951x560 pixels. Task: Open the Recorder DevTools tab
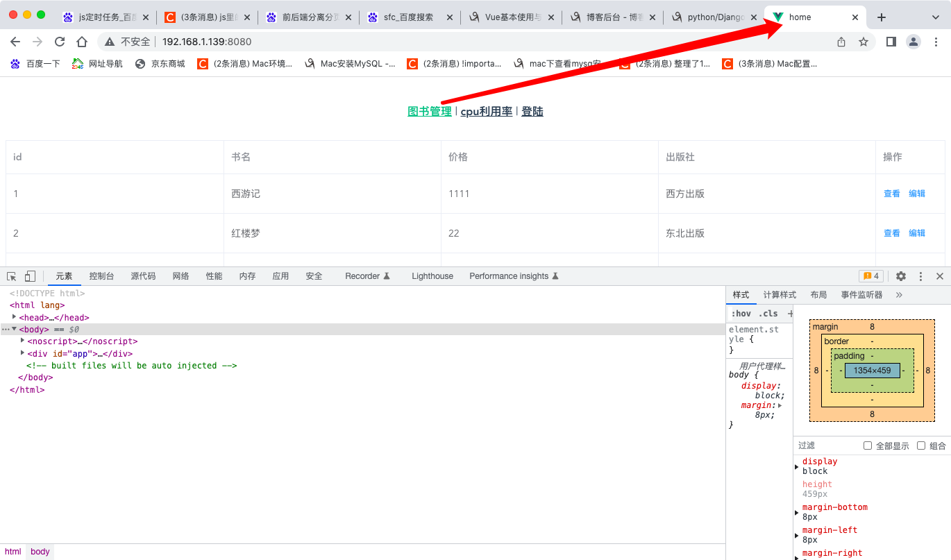coord(367,276)
